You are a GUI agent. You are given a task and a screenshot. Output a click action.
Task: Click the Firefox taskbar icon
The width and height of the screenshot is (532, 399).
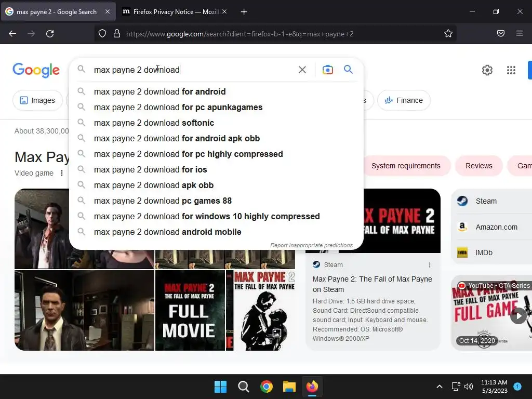[x=312, y=387]
